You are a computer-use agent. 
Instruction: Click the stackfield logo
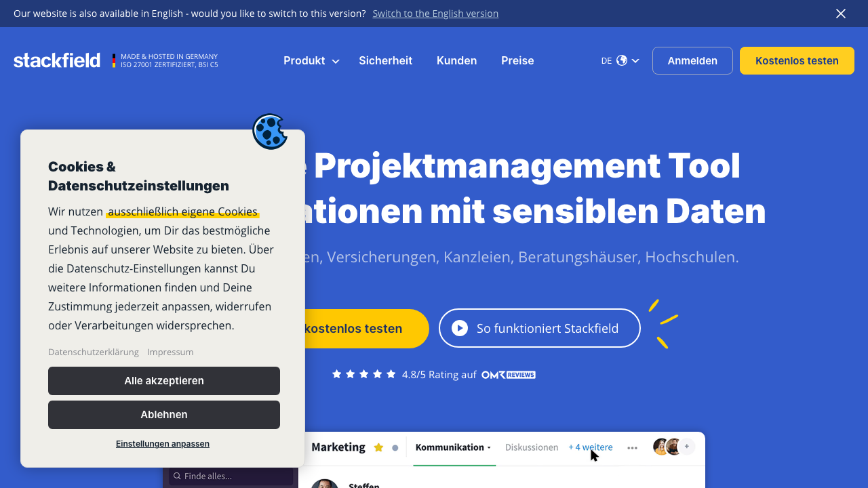coord(57,60)
